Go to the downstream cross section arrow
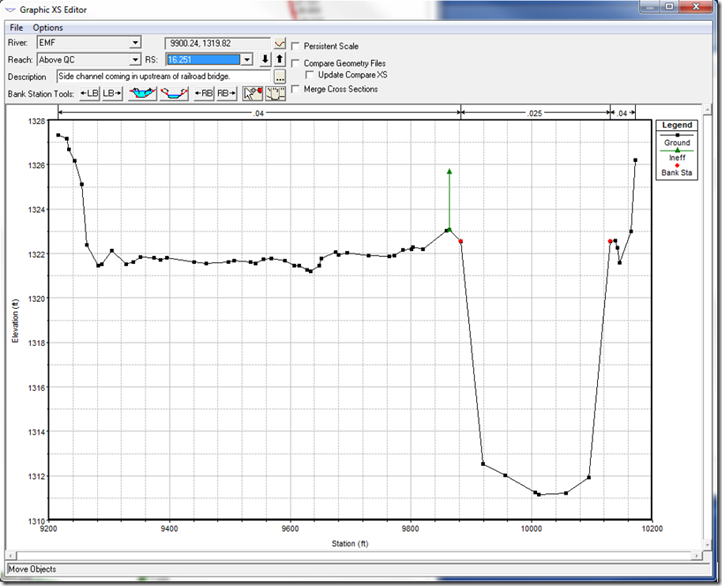The height and width of the screenshot is (586, 722). tap(265, 60)
